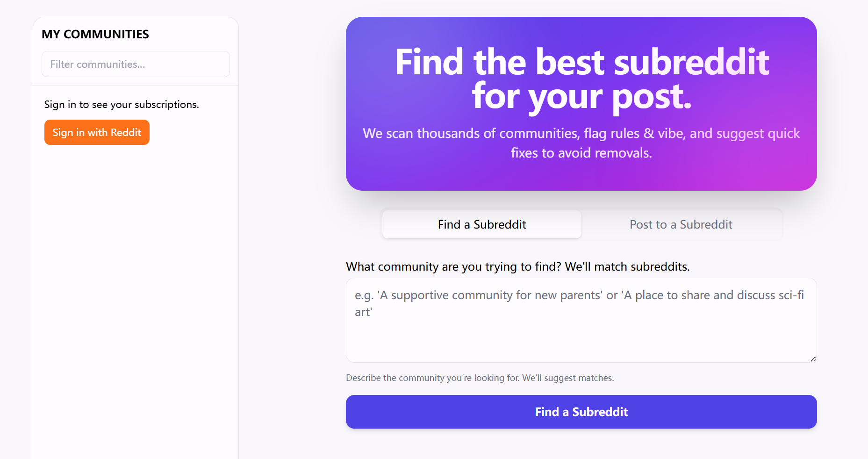Click the 'for your post.' headline line
Image resolution: width=868 pixels, height=459 pixels.
click(x=581, y=96)
